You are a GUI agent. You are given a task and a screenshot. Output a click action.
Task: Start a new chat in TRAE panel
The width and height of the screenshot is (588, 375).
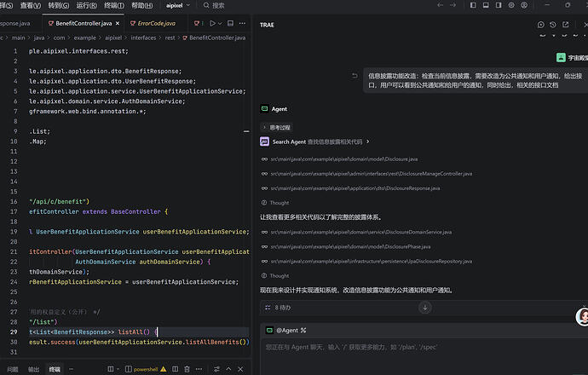[540, 25]
